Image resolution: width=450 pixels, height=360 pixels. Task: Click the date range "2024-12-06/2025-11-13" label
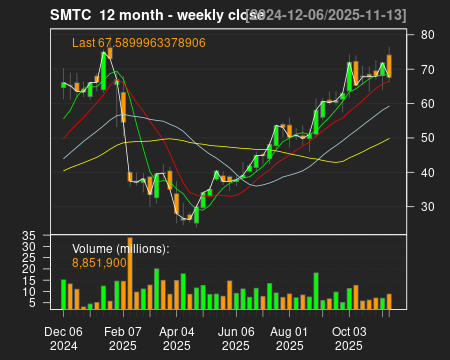click(326, 15)
